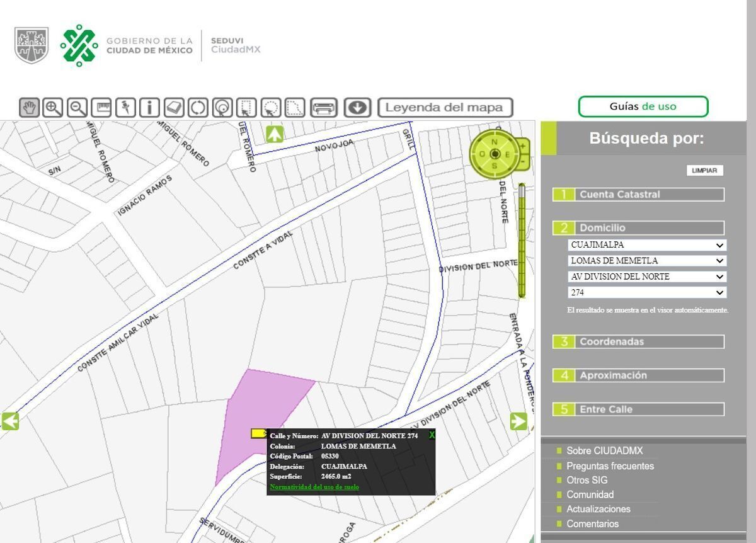Click the IGNACIO RAMOS street label
The height and width of the screenshot is (543, 756).
click(145, 196)
